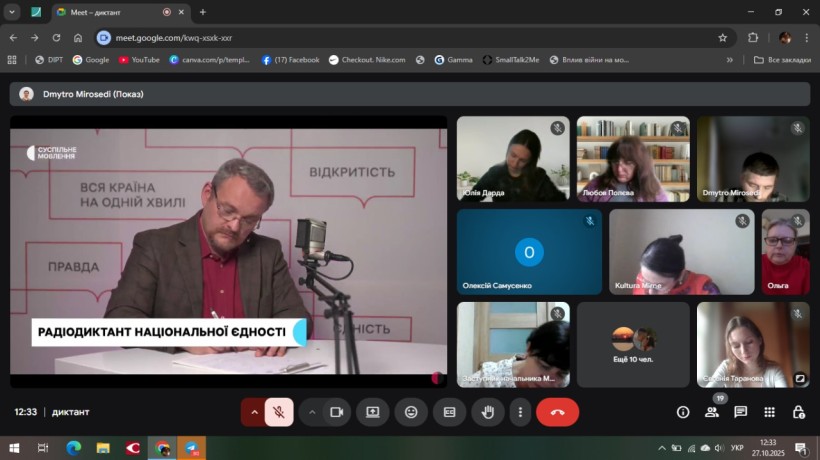The image size is (820, 460).
Task: Open the Google bookmark
Action: pyautogui.click(x=91, y=60)
